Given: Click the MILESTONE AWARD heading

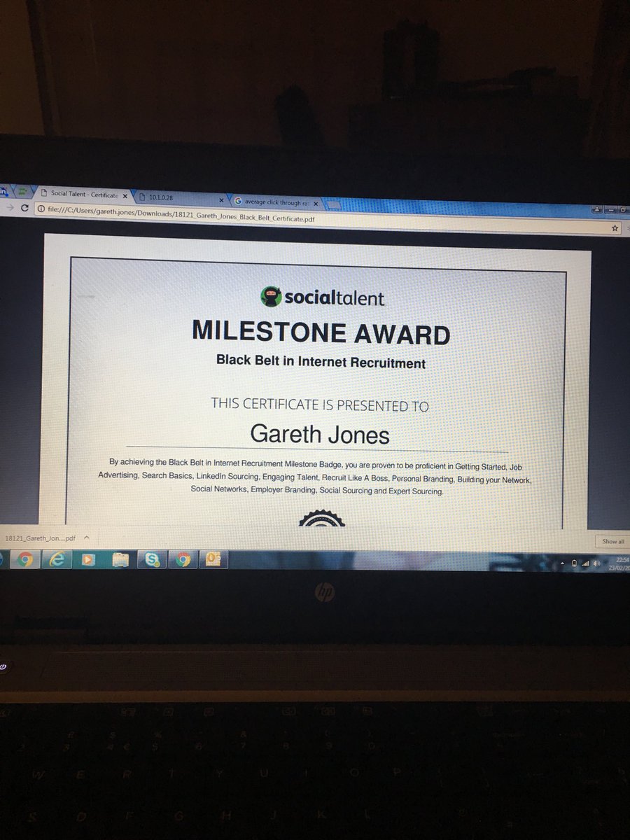Looking at the screenshot, I should (321, 332).
